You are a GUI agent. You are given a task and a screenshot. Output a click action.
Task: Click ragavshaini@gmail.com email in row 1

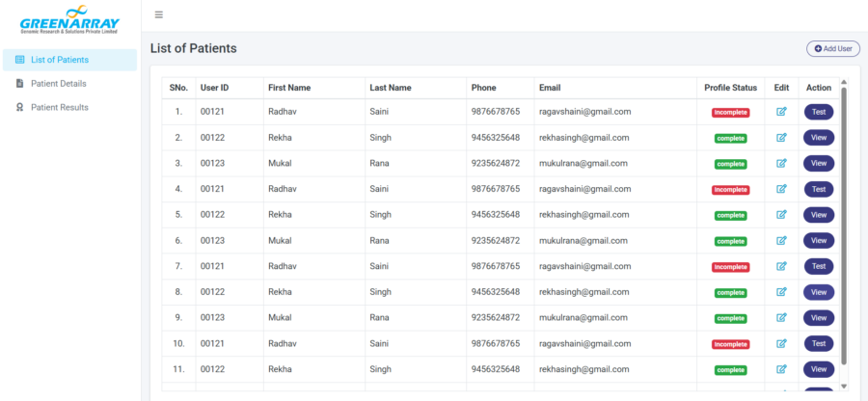tap(584, 112)
